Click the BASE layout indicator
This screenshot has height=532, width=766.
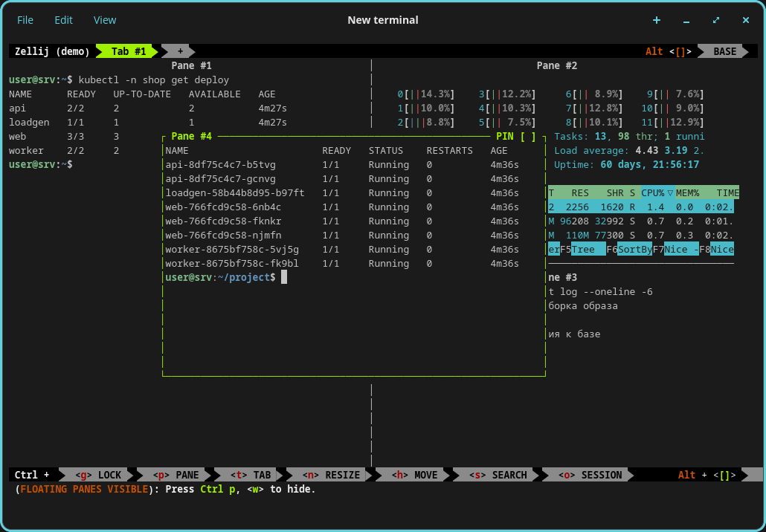(x=724, y=51)
